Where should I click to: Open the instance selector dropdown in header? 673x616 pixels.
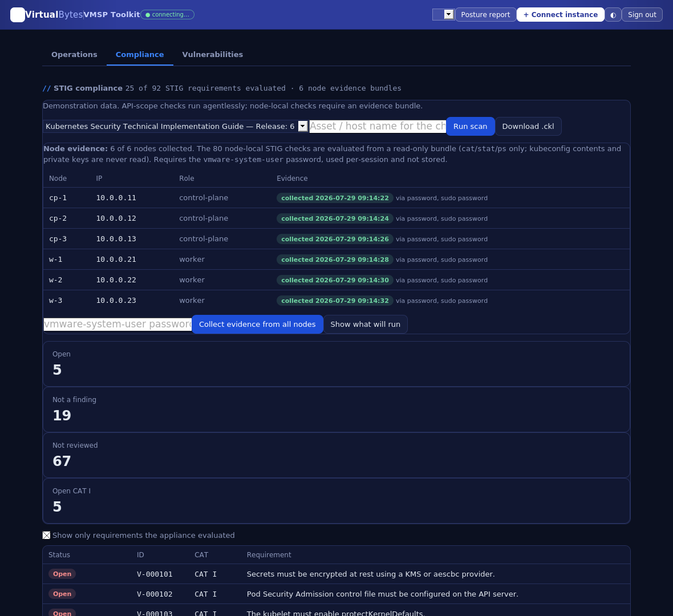coord(443,15)
